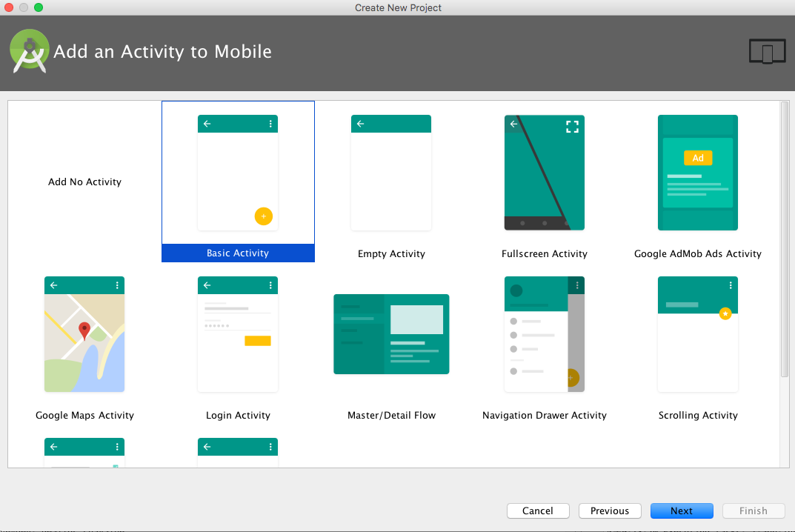Click the yellow Ad badge in AdMob preview
Screen dimensions: 795x532
point(698,158)
